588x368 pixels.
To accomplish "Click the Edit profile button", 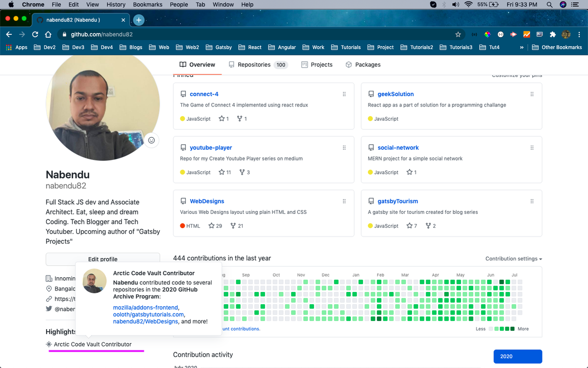I will point(103,259).
